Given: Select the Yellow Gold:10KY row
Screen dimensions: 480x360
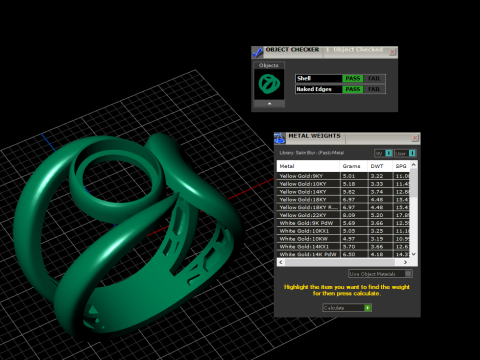Looking at the screenshot, I should [x=343, y=184].
